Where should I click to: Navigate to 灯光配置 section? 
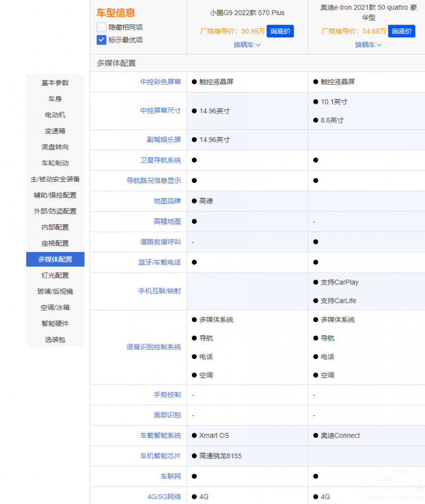pyautogui.click(x=55, y=276)
